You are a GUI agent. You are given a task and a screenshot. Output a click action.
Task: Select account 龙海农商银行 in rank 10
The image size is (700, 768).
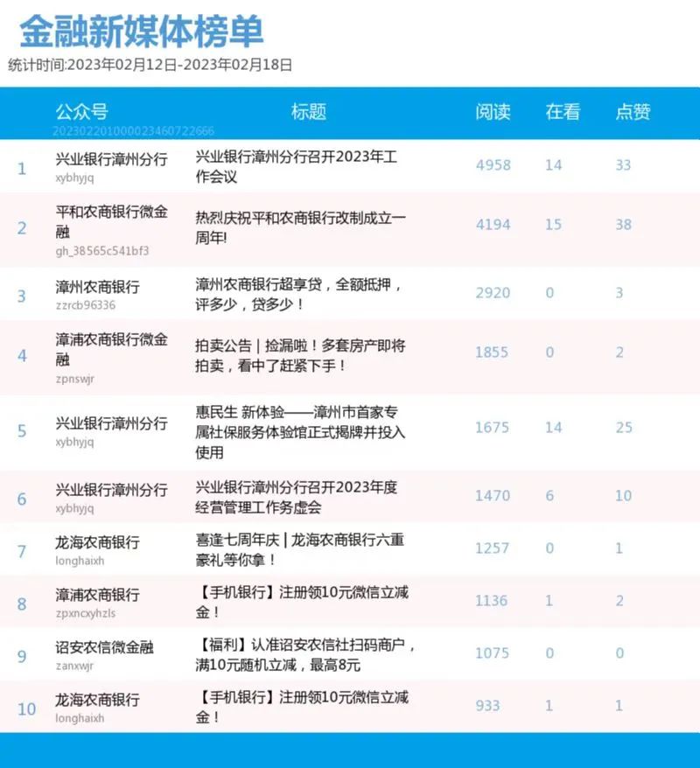click(x=97, y=700)
